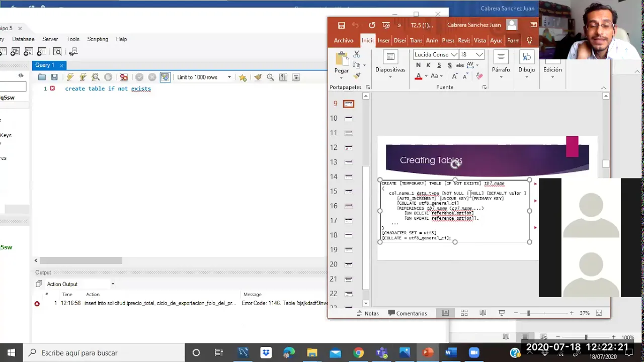Switch to slide sorter view icon

tap(464, 313)
